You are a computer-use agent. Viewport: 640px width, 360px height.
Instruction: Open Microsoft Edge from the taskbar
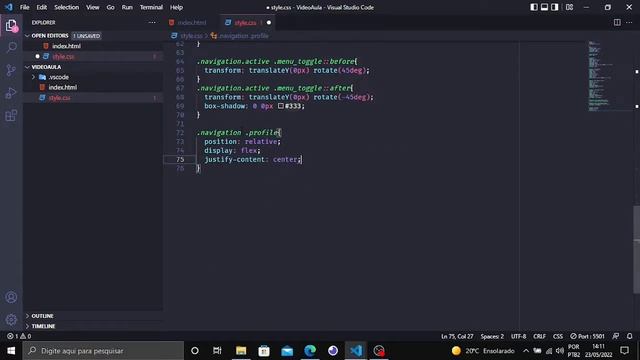(x=310, y=351)
